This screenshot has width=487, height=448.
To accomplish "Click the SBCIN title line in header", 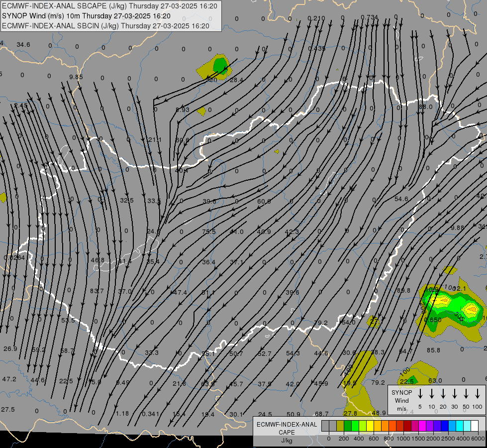I will pos(105,26).
